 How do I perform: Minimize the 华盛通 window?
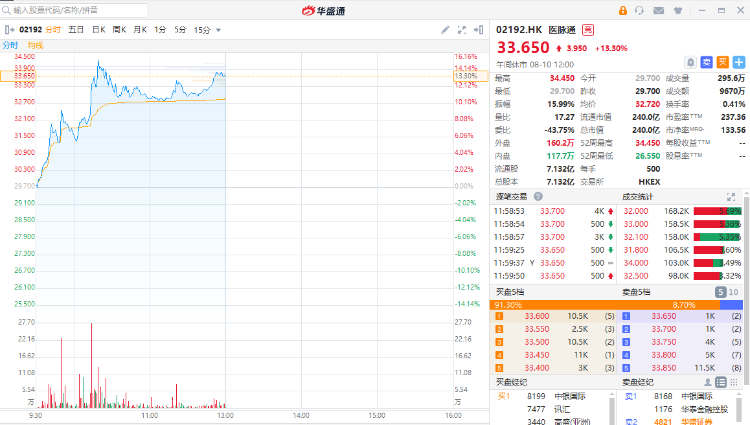coord(702,10)
